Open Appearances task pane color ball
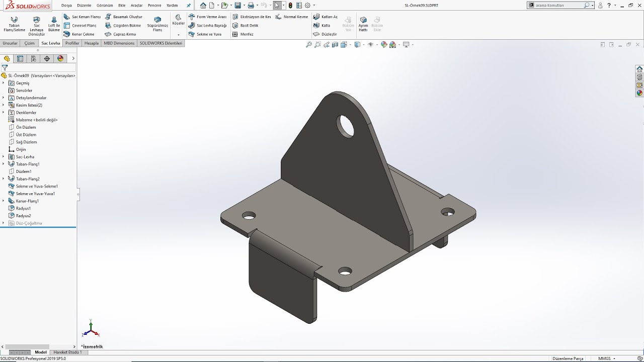 639,93
